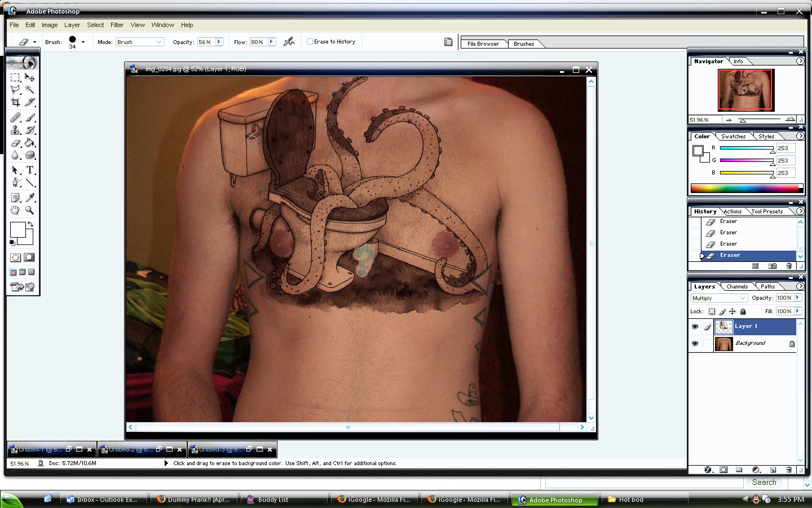The height and width of the screenshot is (508, 812).
Task: Switch to Quick Mask mode
Action: (x=29, y=257)
